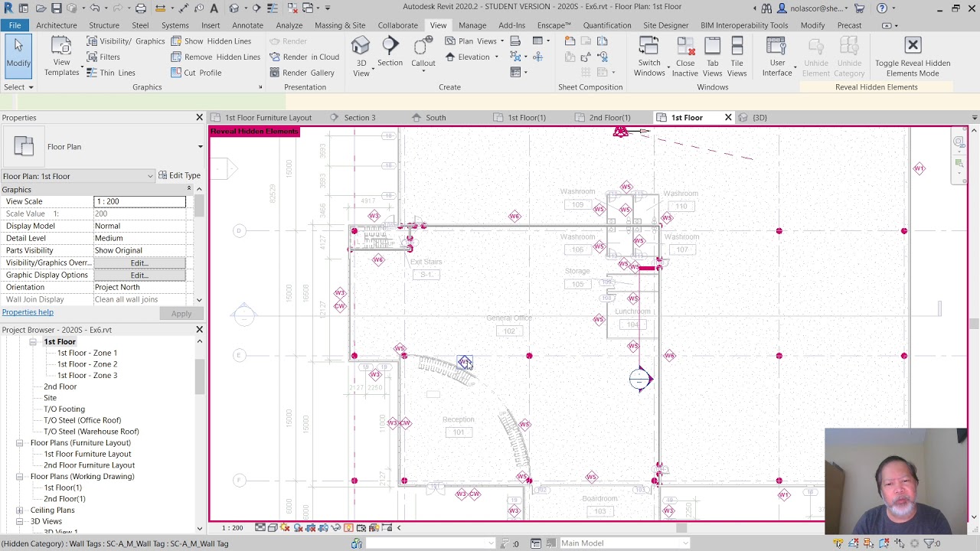Click Show Hidden Lines
The width and height of the screenshot is (980, 551).
coord(211,41)
